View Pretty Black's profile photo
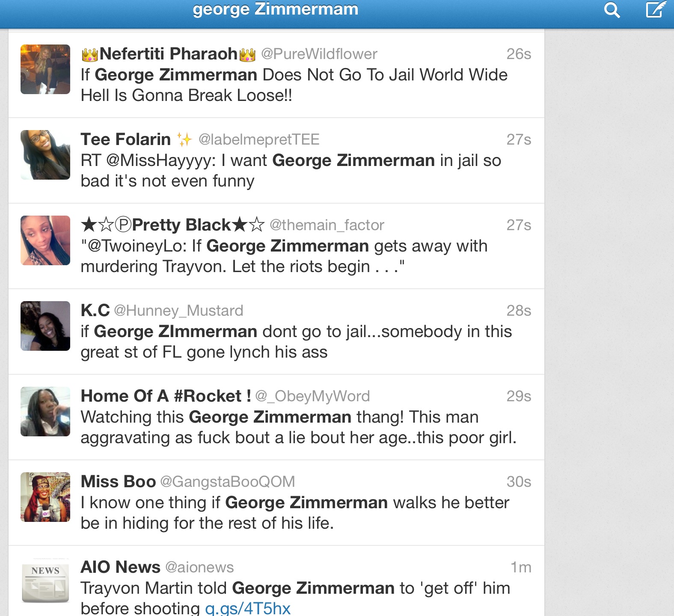 tap(45, 240)
